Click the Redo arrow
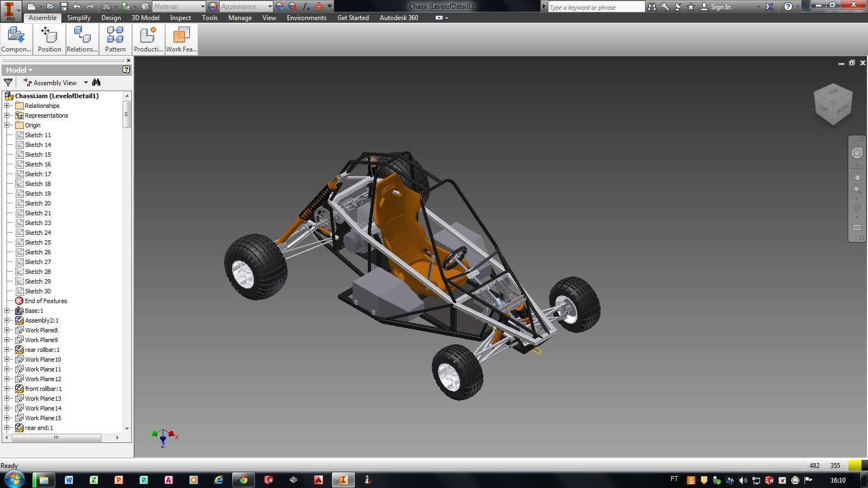Screen dimensions: 868x488 (90, 7)
